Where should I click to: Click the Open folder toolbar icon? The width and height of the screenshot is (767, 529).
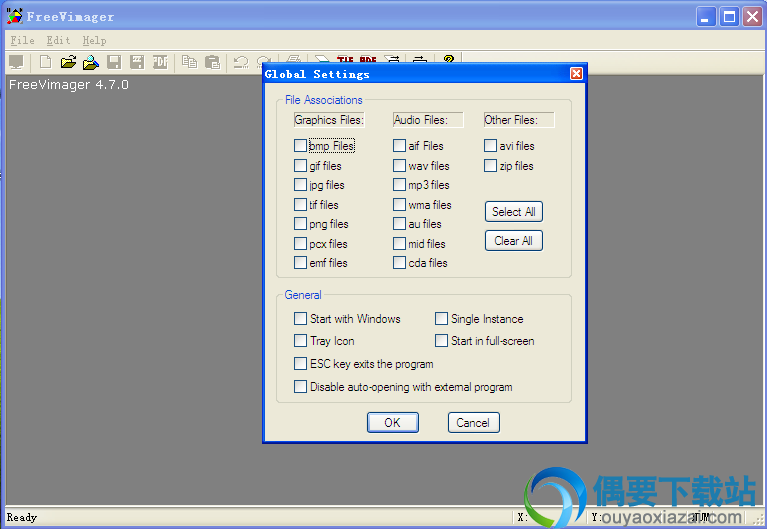(x=68, y=62)
